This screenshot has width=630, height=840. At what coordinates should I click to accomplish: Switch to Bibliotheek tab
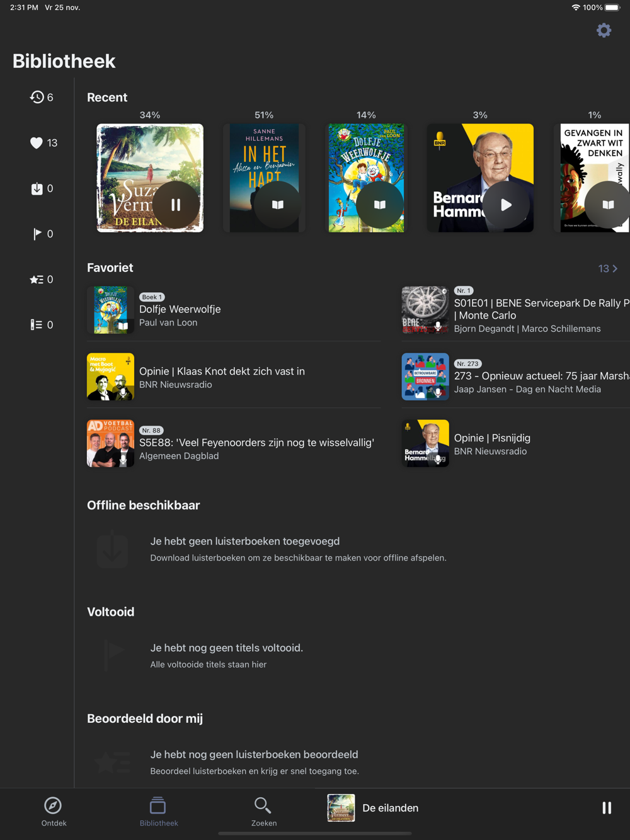tap(159, 812)
